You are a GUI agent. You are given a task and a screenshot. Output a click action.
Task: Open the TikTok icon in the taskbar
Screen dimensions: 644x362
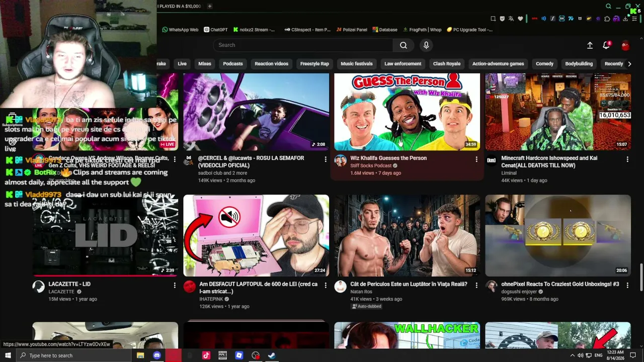click(206, 355)
